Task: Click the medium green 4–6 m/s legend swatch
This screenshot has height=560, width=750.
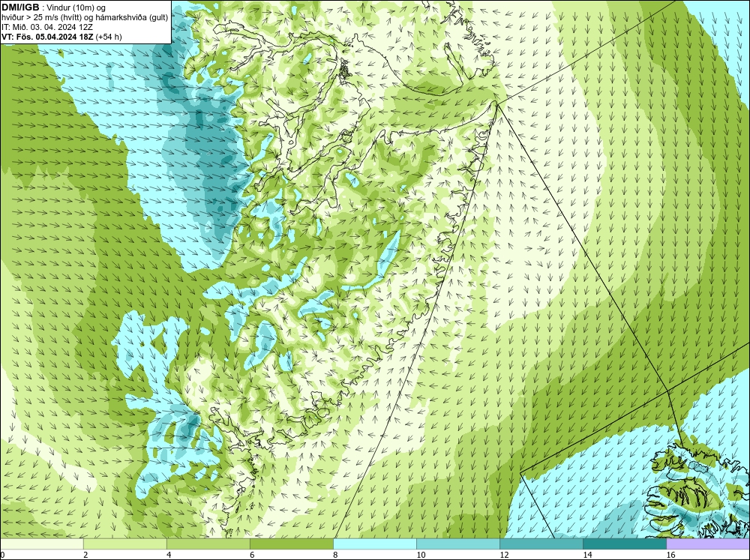Action: (208, 544)
